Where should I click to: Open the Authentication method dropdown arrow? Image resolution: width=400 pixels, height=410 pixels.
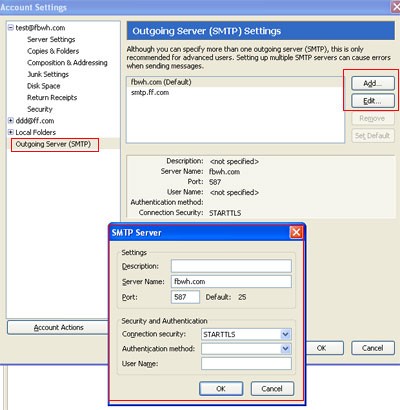[x=285, y=349]
